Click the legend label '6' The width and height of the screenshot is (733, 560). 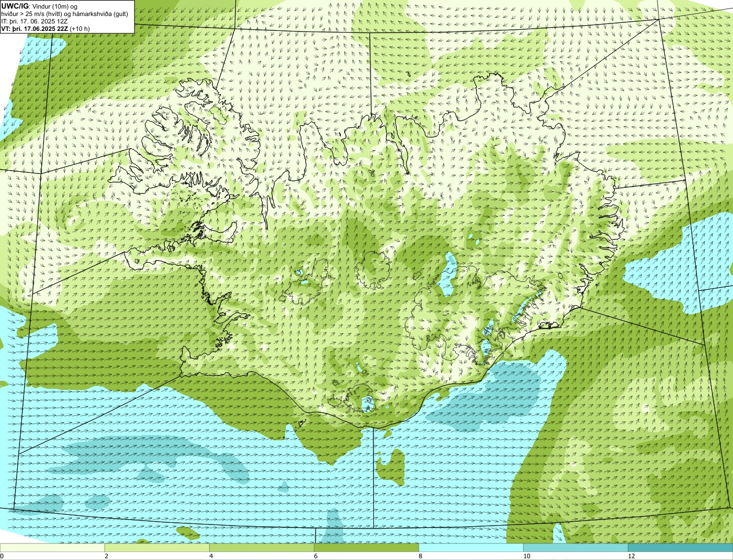click(316, 556)
